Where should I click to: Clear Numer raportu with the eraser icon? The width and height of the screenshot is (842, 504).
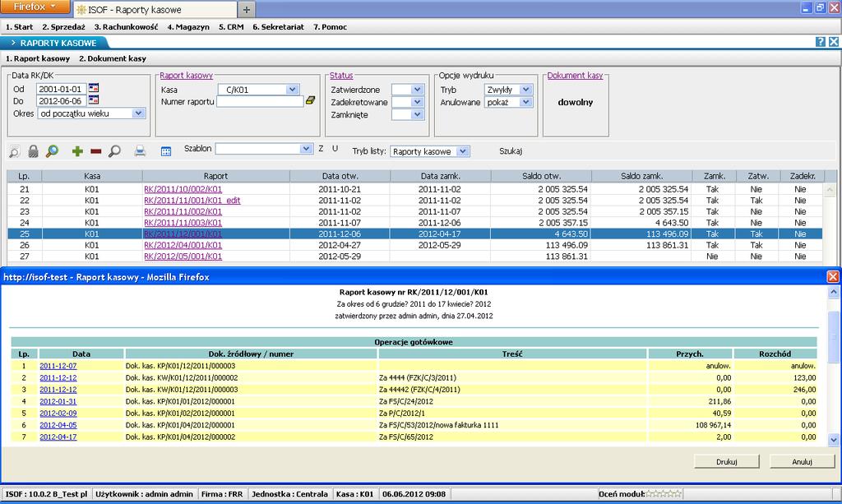point(310,100)
